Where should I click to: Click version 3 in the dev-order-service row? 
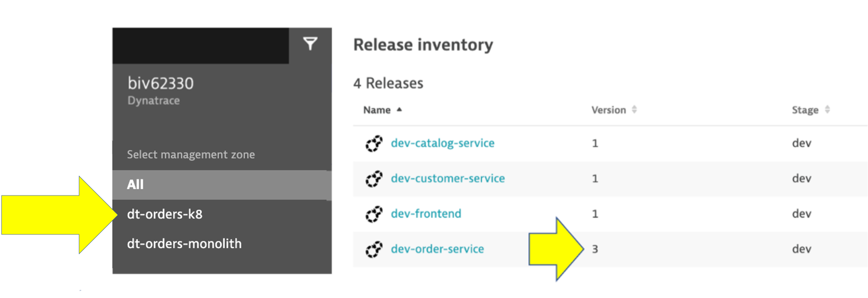[595, 249]
